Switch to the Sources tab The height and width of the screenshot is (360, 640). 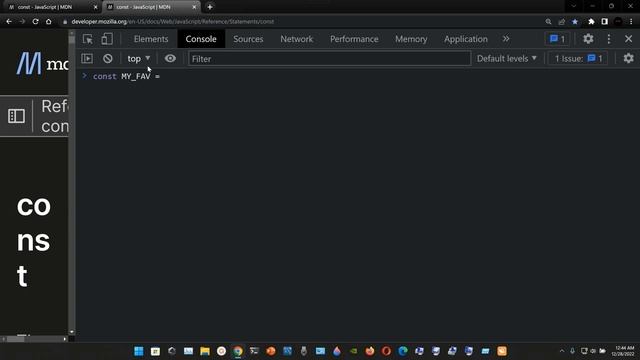pos(248,39)
